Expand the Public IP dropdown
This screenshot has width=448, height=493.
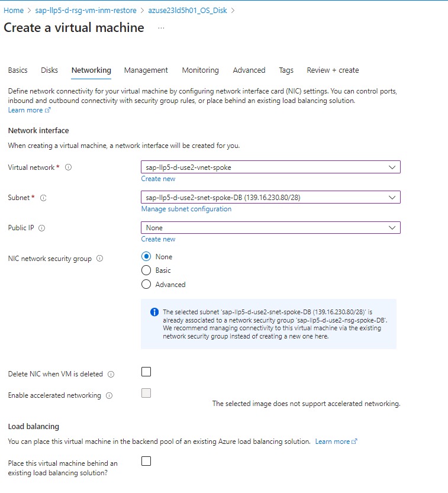point(270,227)
